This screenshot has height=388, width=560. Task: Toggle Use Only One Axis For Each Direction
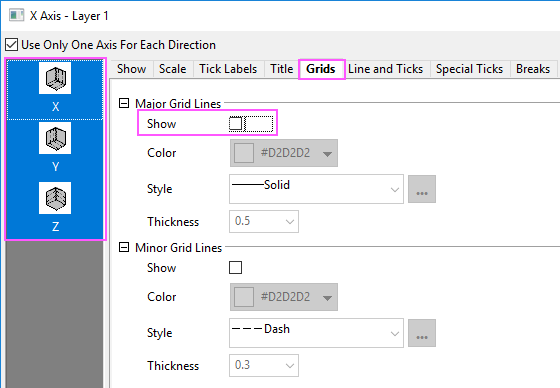click(11, 45)
